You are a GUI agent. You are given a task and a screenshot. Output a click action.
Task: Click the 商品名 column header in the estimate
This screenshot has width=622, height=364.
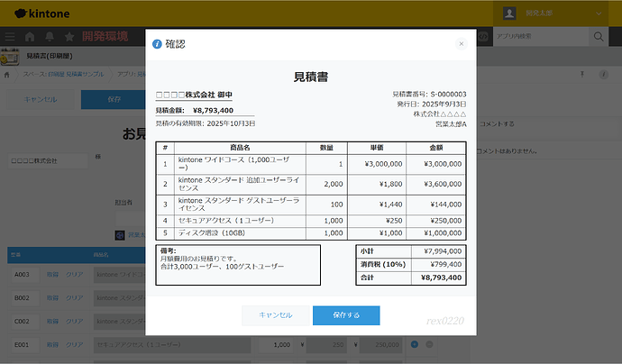(240, 148)
